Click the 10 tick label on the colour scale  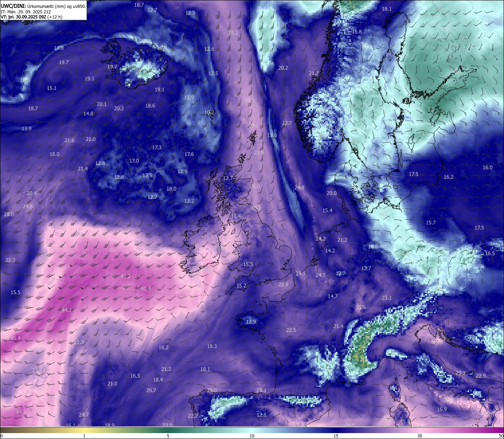(x=252, y=436)
